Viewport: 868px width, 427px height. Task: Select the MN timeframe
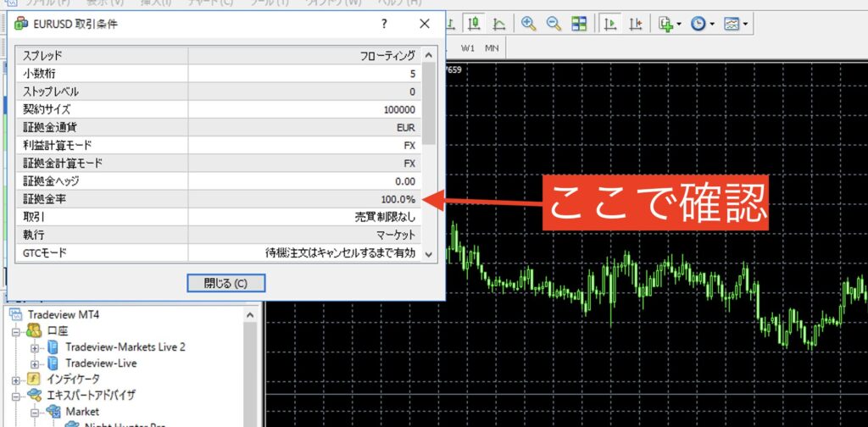(492, 48)
